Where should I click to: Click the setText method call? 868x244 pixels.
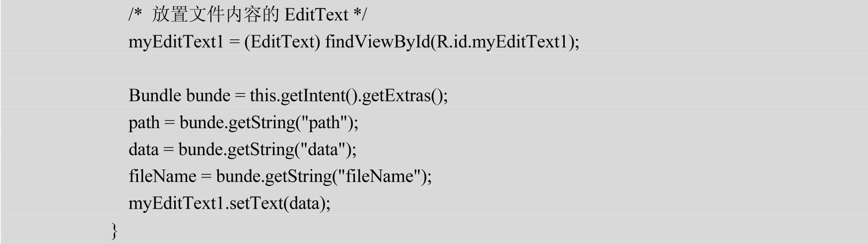[255, 203]
